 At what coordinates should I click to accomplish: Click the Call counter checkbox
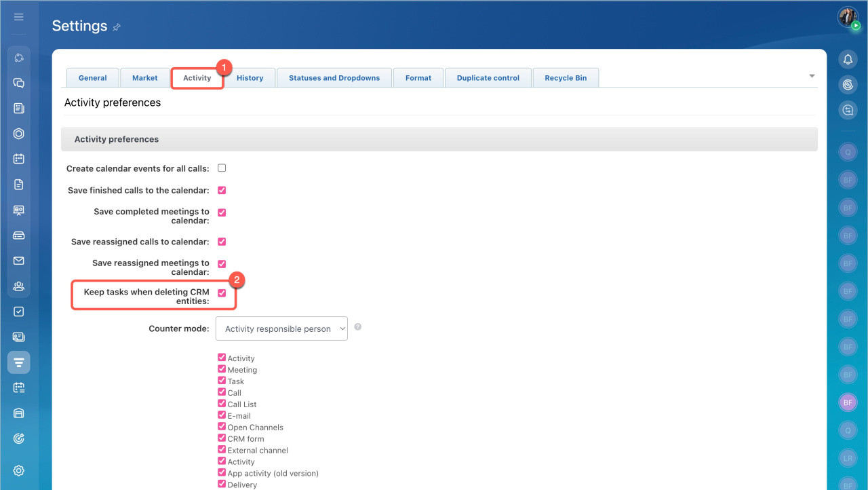pos(222,392)
